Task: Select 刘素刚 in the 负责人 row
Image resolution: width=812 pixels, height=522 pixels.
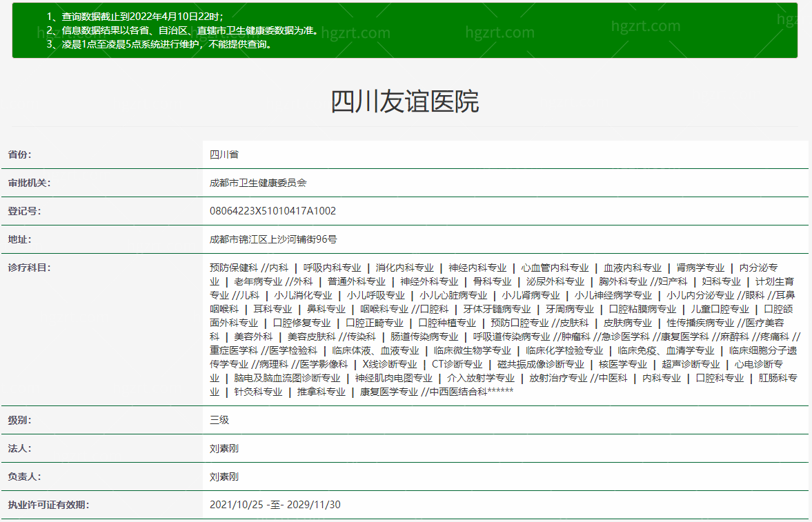Action: coord(224,476)
